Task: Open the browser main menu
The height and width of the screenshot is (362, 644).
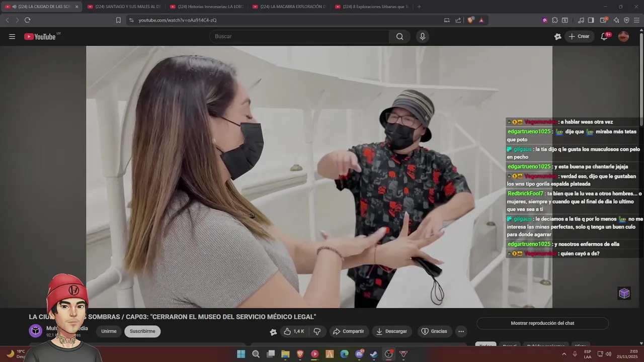Action: point(637,20)
